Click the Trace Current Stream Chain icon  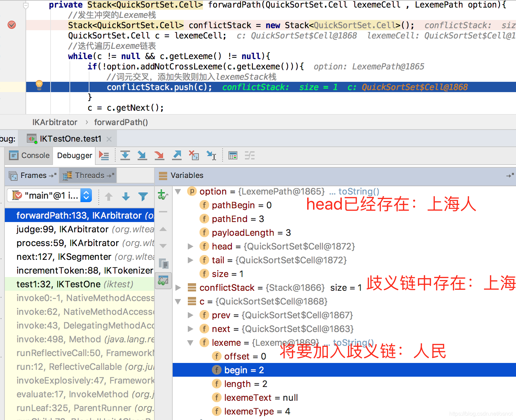click(x=250, y=156)
